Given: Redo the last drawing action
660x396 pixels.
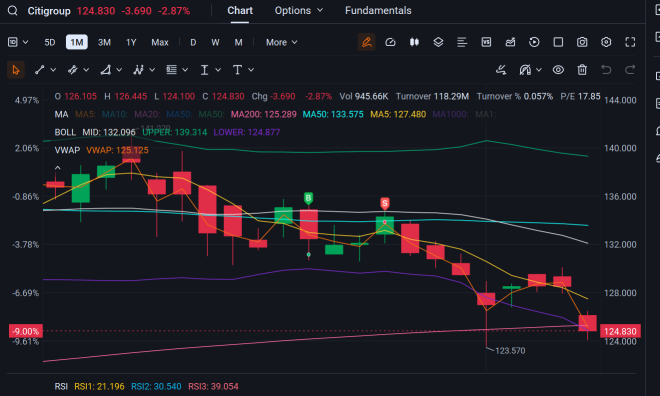Looking at the screenshot, I should [630, 70].
